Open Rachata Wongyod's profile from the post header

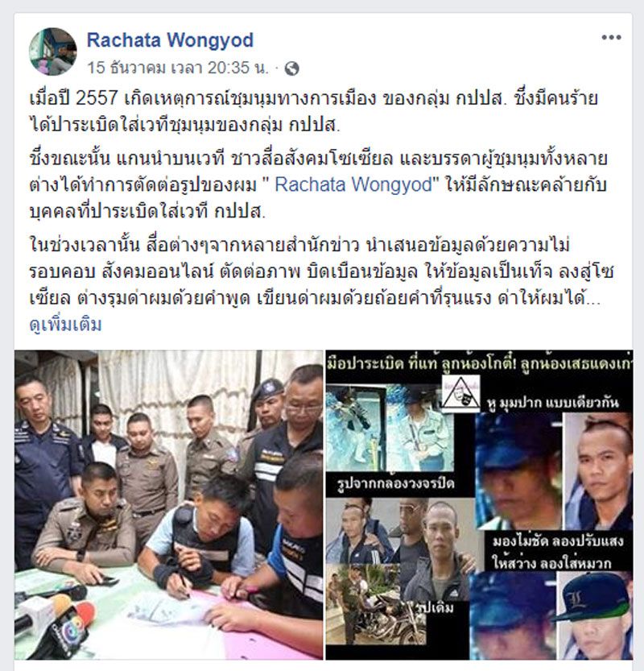pos(170,40)
